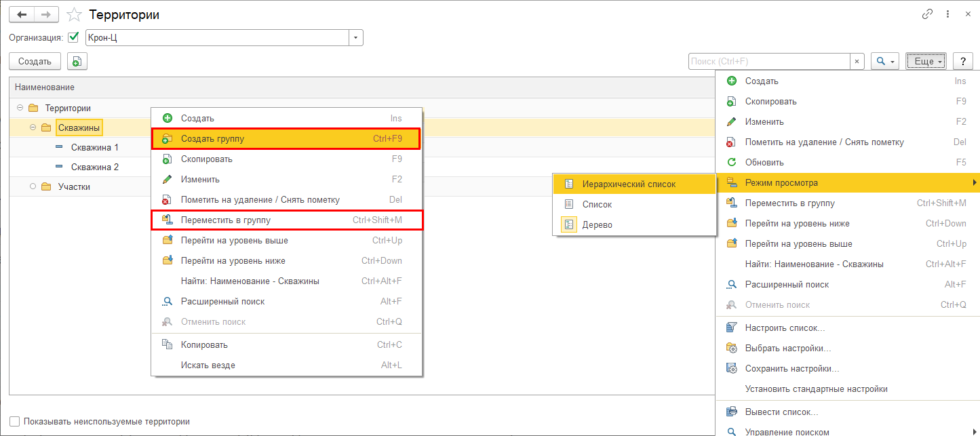
Task: Open the help question mark button
Action: click(963, 62)
